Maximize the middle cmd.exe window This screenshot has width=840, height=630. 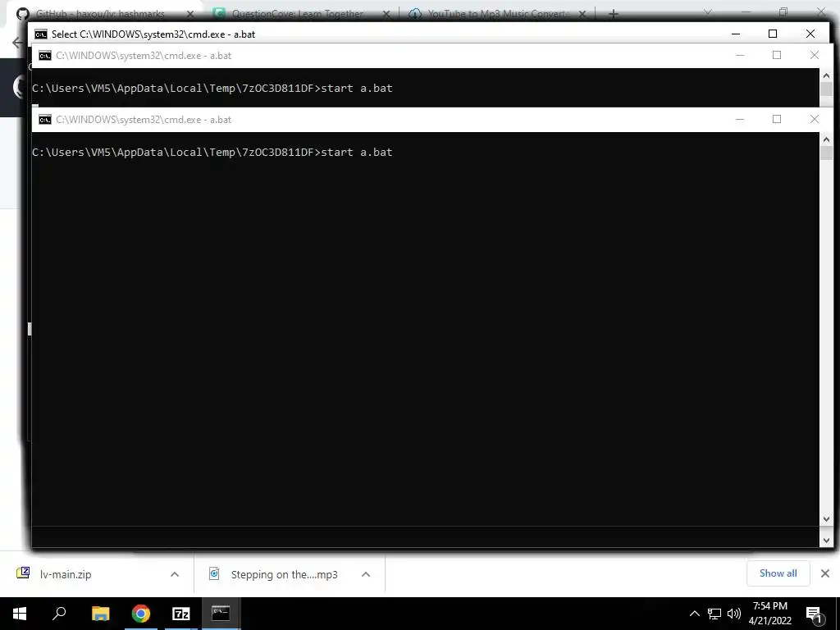pos(777,55)
